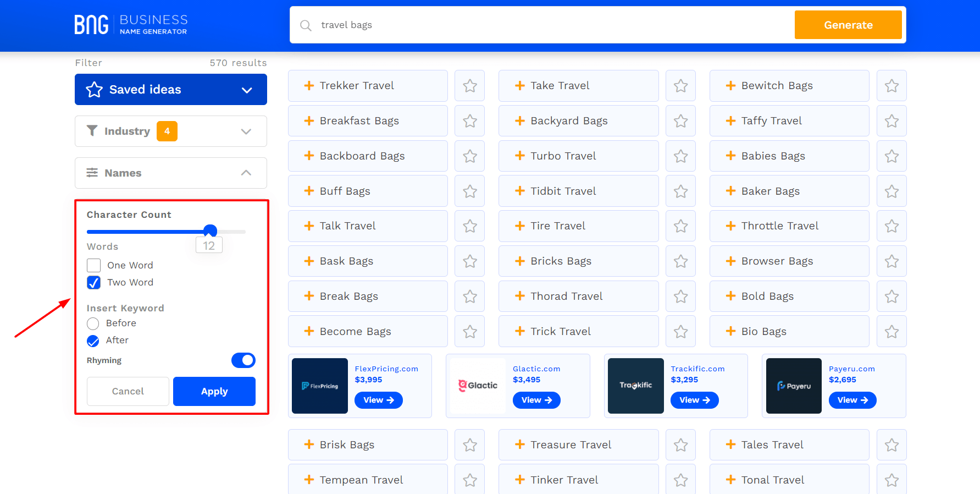Screen dimensions: 980x494
Task: Star the Bricks Bags name
Action: coord(681,261)
